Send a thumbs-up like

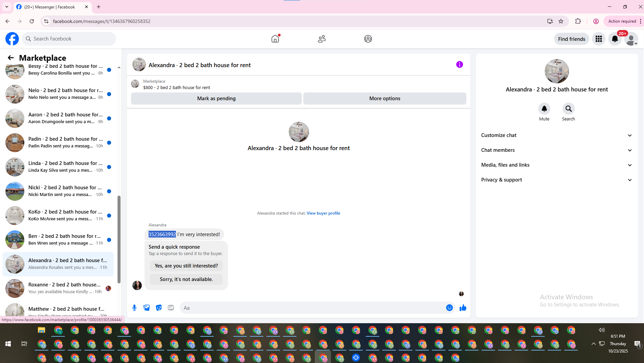point(463,308)
